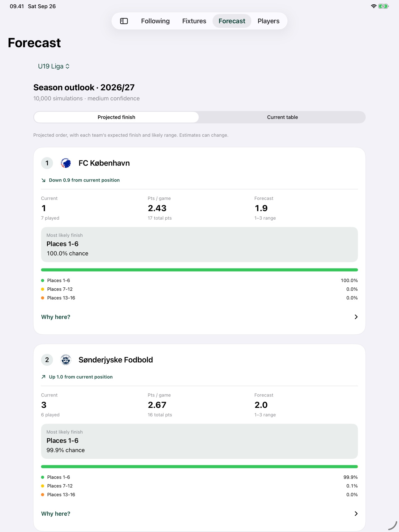Click Sønderjyske's green probability bar
Screen dimensions: 399x532
pos(199,467)
